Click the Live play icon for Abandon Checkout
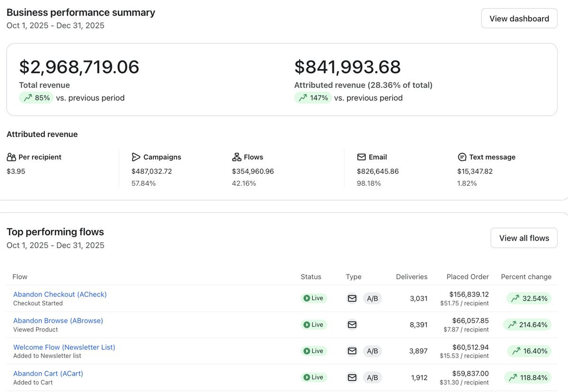 (307, 298)
